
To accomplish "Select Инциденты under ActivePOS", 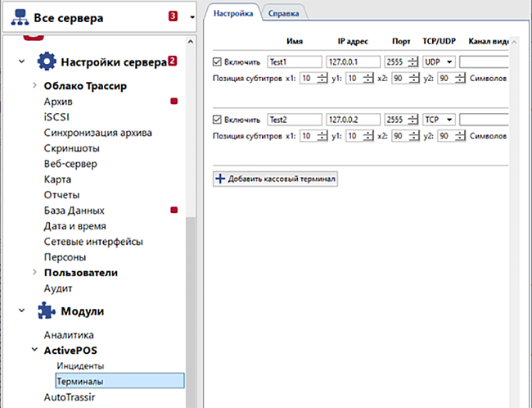I will [x=80, y=366].
